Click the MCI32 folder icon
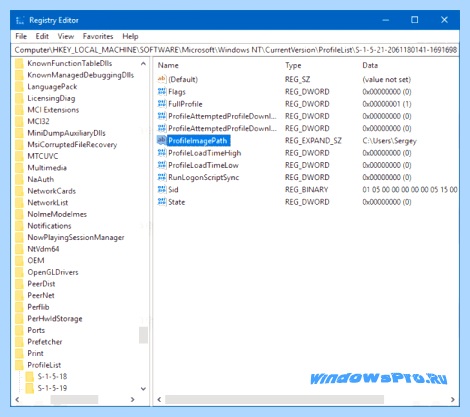 [x=19, y=121]
